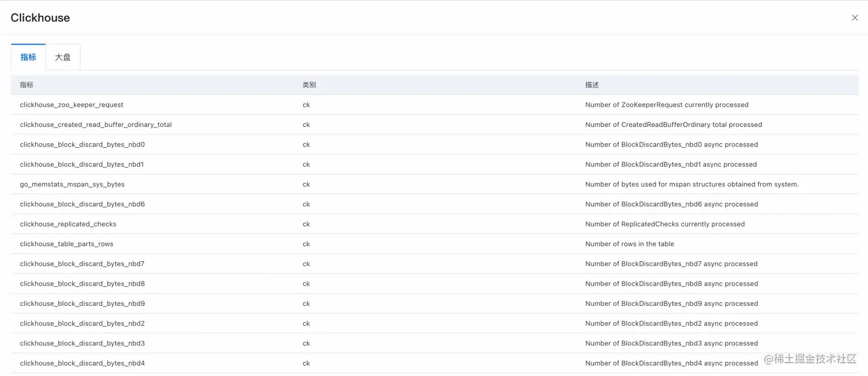Click description 'Number of BlockDiscardBytes_nbd2 async processed'
Screen dimensions: 868x376
(671, 323)
